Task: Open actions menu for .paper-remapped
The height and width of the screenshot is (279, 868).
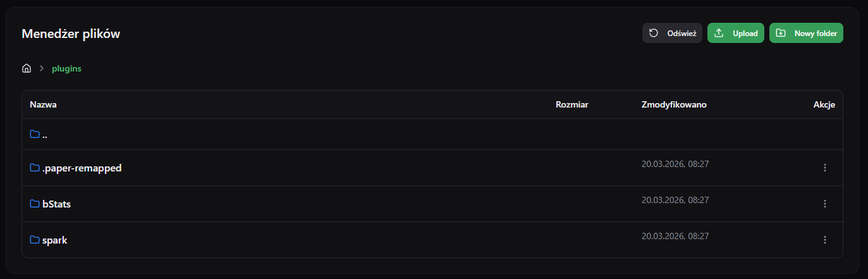Action: [824, 168]
